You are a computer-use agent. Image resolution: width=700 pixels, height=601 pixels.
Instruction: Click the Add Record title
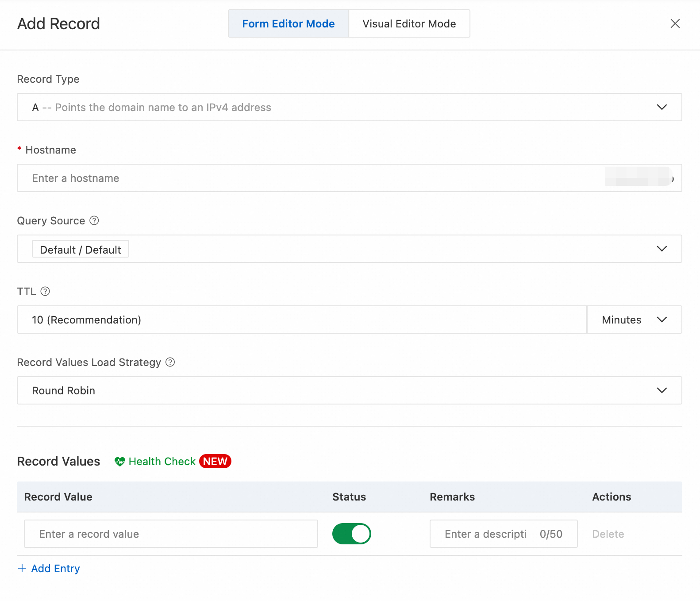(58, 23)
